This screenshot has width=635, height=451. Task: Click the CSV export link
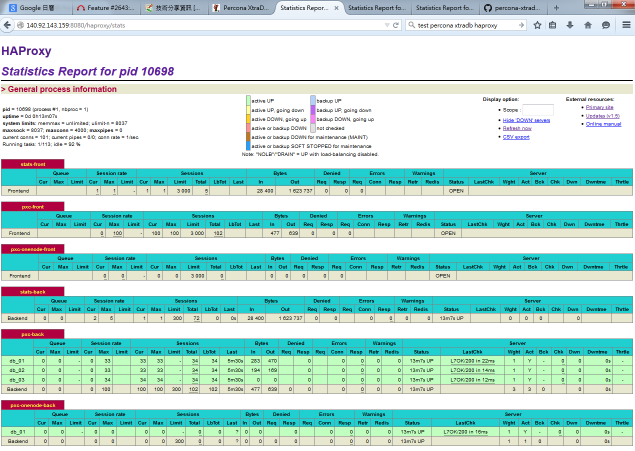pos(516,137)
